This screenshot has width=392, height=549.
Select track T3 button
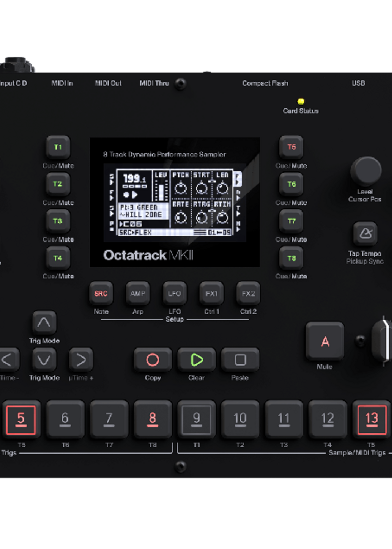pyautogui.click(x=58, y=221)
